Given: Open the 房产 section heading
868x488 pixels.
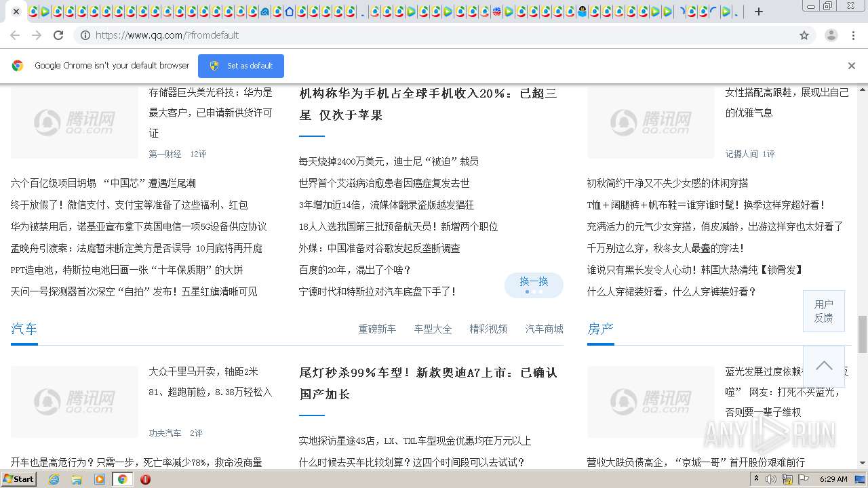Looking at the screenshot, I should tap(600, 329).
